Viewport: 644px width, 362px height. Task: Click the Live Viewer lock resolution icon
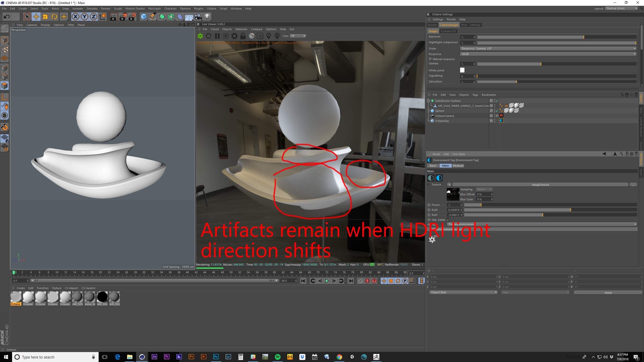click(243, 36)
